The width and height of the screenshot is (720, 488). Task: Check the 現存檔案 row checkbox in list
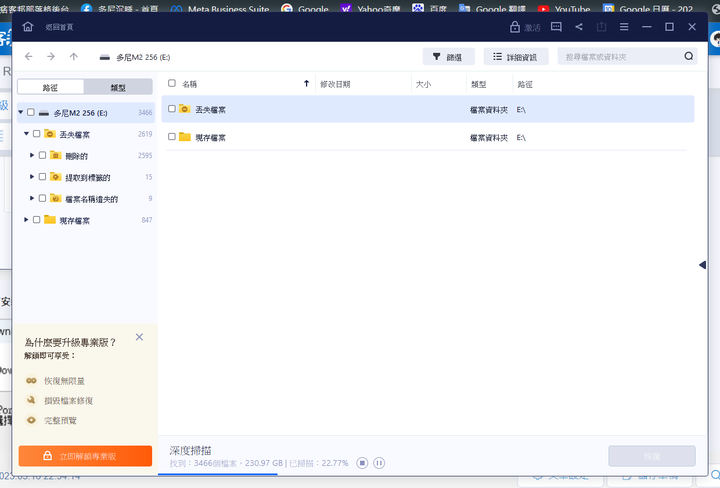pos(172,137)
